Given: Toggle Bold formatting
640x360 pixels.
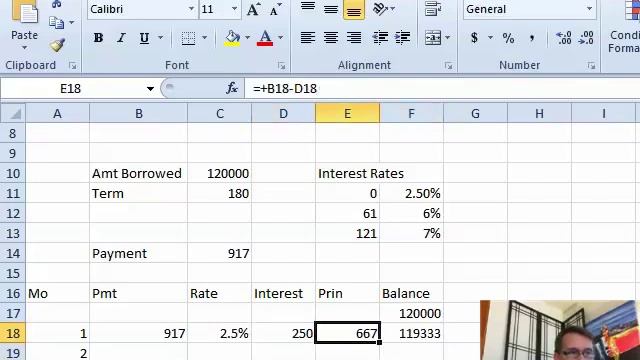Looking at the screenshot, I should pos(98,38).
